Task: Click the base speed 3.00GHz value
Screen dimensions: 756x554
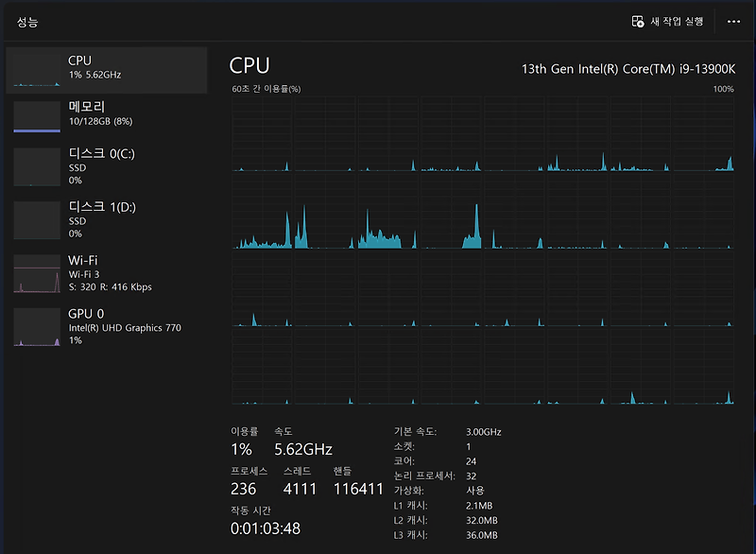Action: click(x=484, y=432)
